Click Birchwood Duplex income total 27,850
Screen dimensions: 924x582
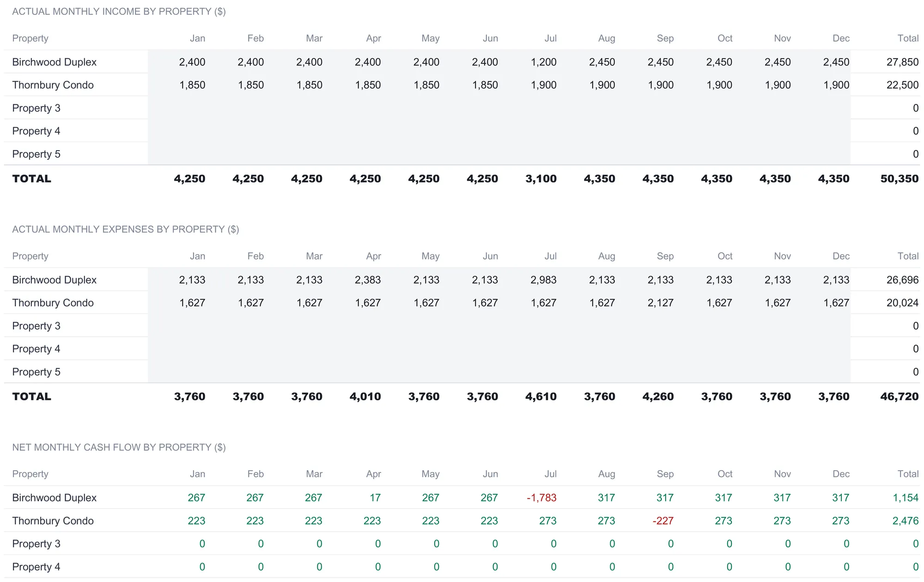click(x=902, y=62)
